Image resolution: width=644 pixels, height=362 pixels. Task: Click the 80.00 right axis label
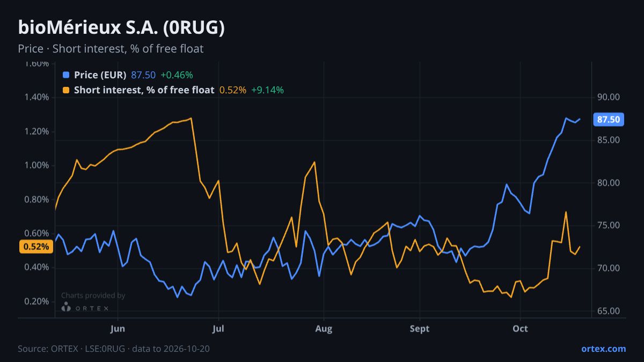tap(609, 183)
